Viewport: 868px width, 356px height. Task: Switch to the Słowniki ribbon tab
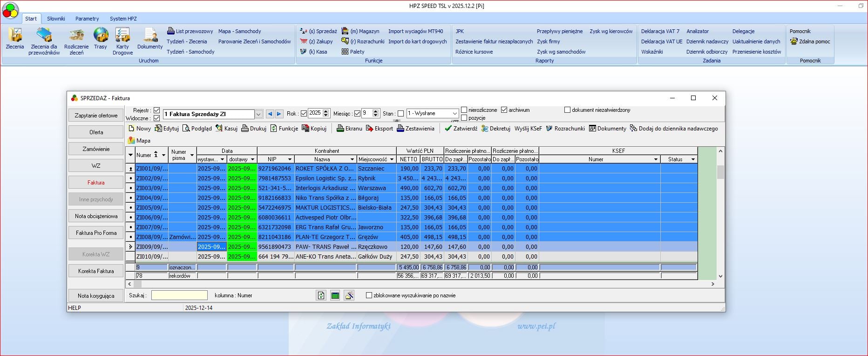[56, 19]
